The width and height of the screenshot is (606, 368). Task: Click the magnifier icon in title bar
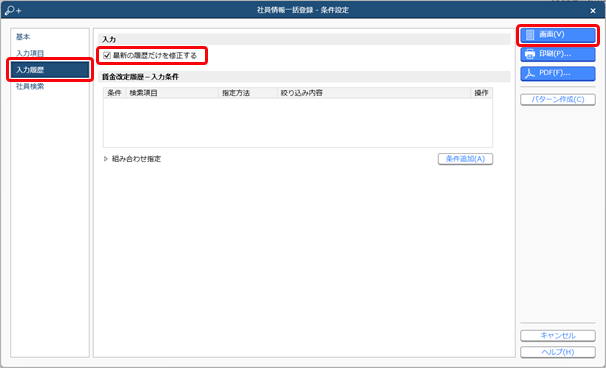pos(13,10)
